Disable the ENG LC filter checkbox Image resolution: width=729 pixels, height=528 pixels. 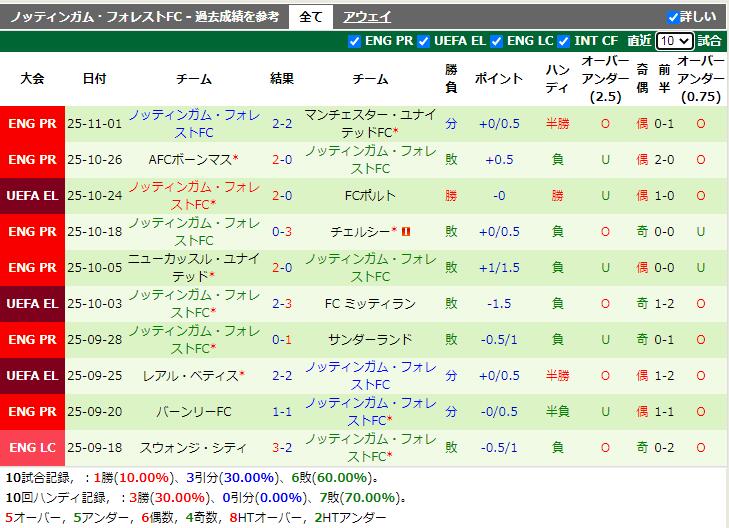(x=497, y=41)
